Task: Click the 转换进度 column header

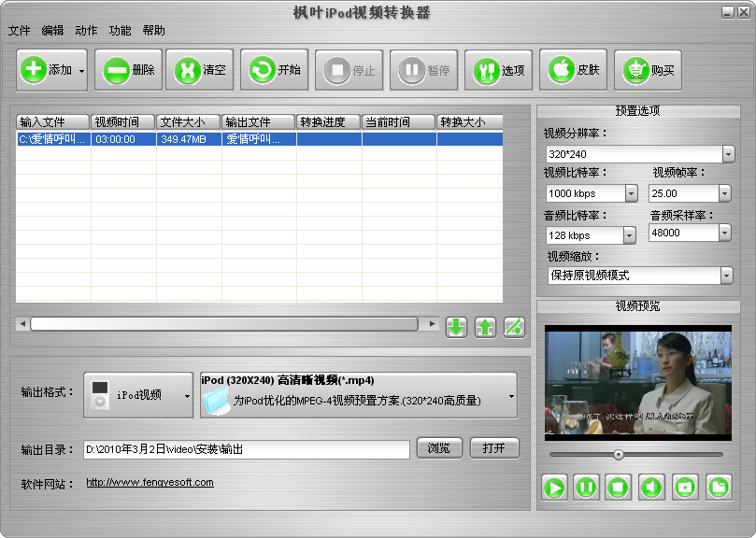Action: coord(328,122)
